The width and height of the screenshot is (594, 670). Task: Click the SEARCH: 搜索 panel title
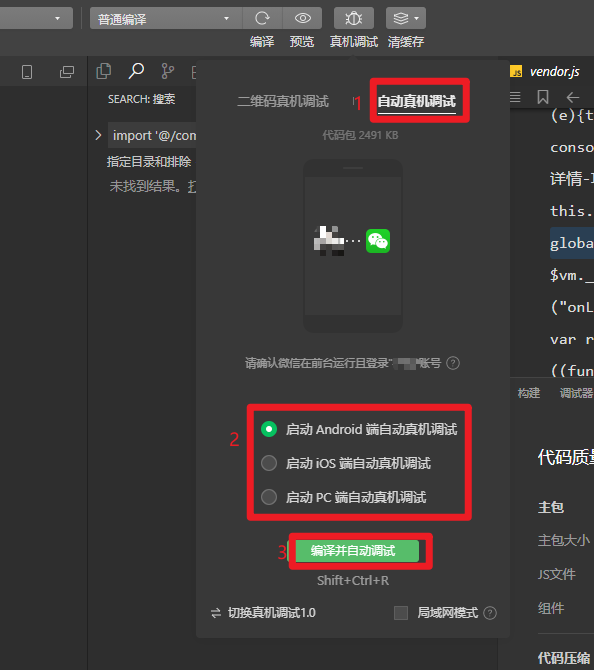(x=141, y=99)
